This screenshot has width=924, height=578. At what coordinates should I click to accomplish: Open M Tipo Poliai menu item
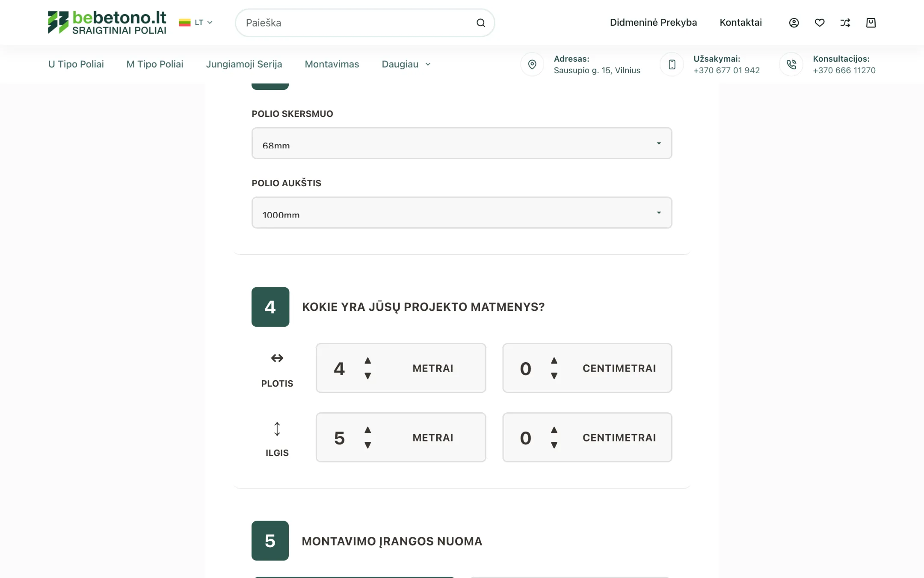155,64
